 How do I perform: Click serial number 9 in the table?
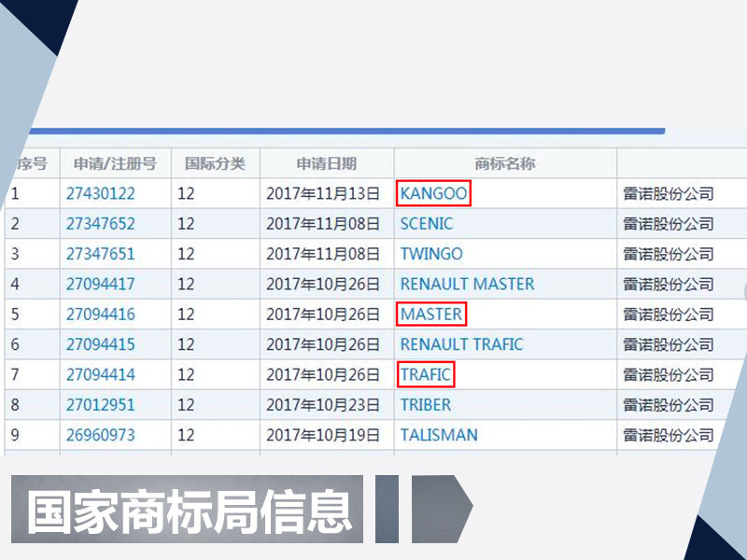[x=15, y=435]
